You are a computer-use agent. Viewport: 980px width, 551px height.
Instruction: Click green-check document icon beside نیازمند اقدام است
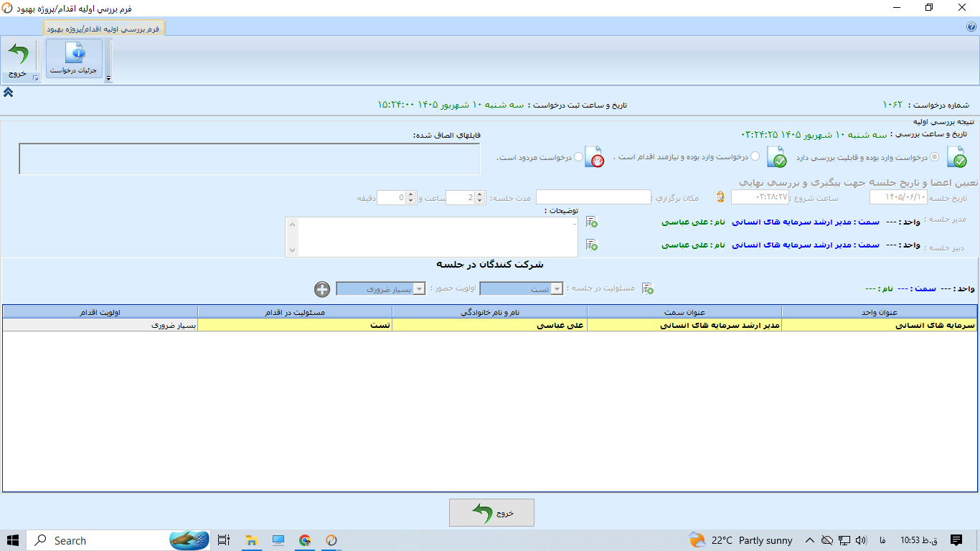coord(776,156)
